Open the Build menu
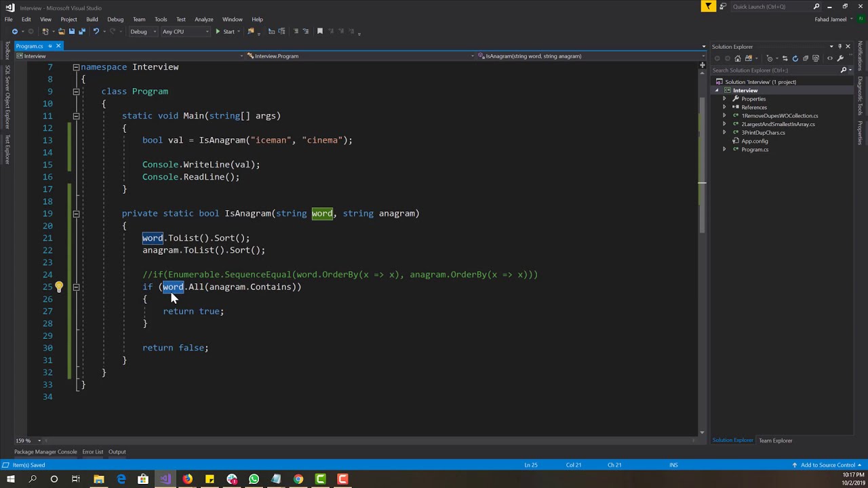 pyautogui.click(x=92, y=19)
